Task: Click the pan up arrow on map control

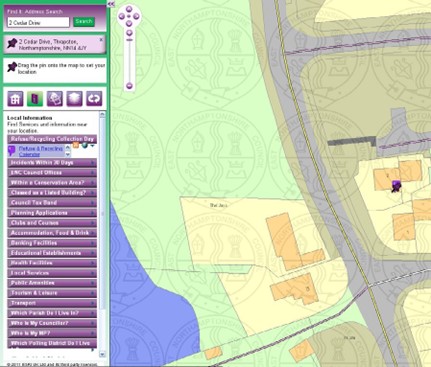Action: pos(129,9)
